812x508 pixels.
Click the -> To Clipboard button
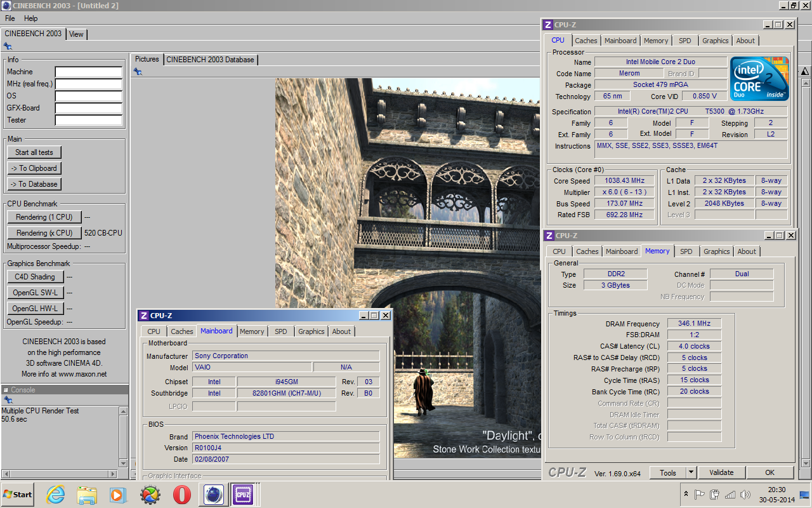tap(34, 168)
